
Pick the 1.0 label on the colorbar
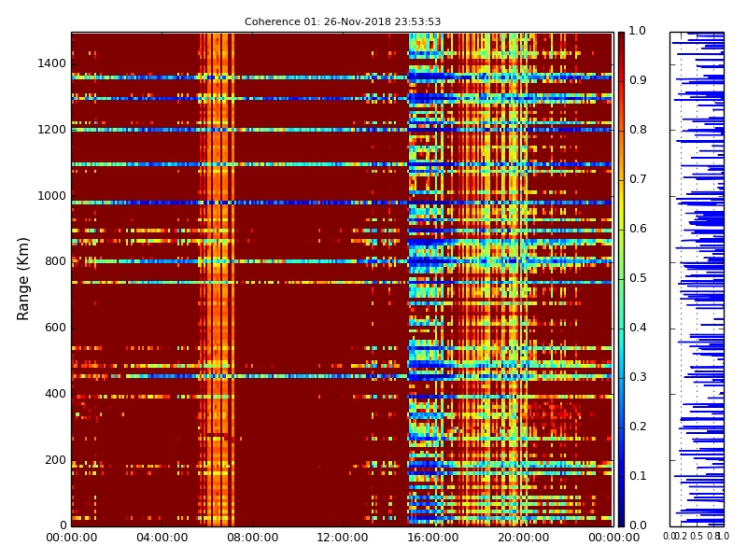point(638,31)
